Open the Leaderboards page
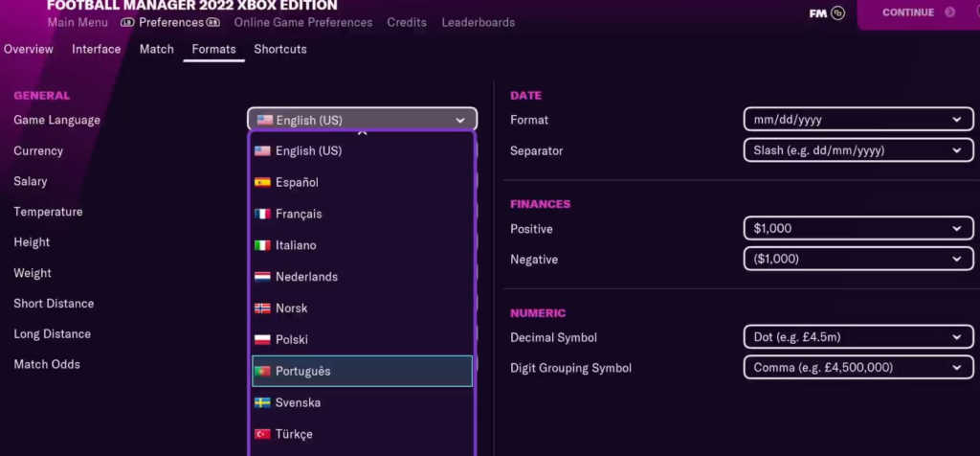980x456 pixels. point(479,23)
